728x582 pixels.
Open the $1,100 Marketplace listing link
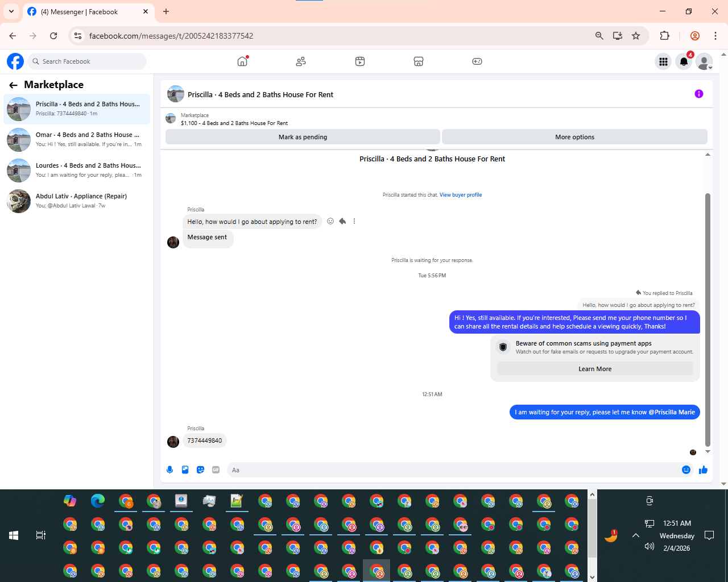point(234,123)
